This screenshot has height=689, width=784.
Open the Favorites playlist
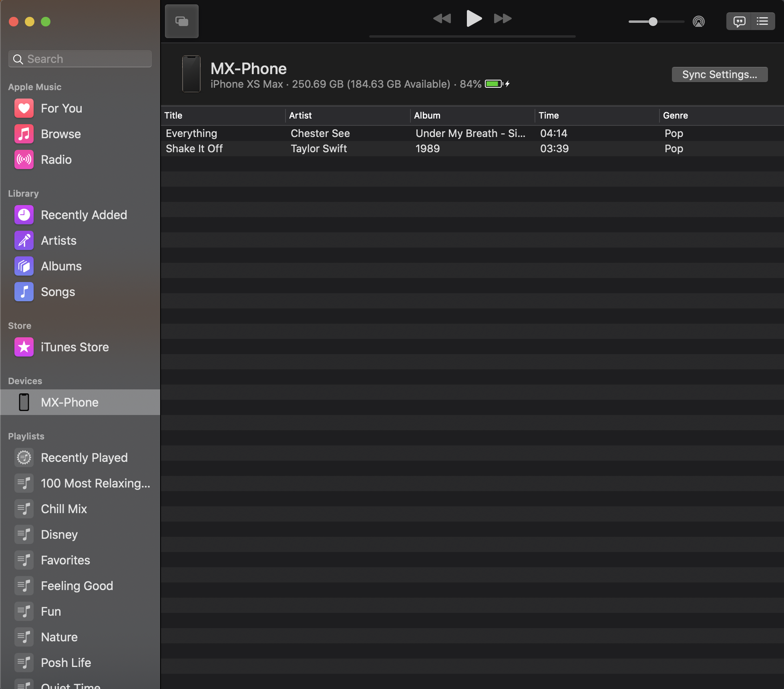(x=80, y=560)
